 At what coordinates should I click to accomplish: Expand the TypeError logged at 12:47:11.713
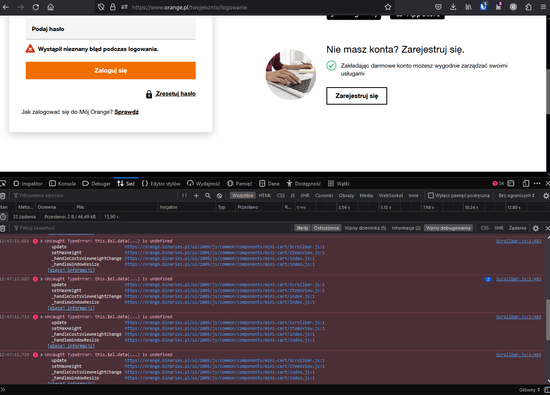tap(42, 317)
